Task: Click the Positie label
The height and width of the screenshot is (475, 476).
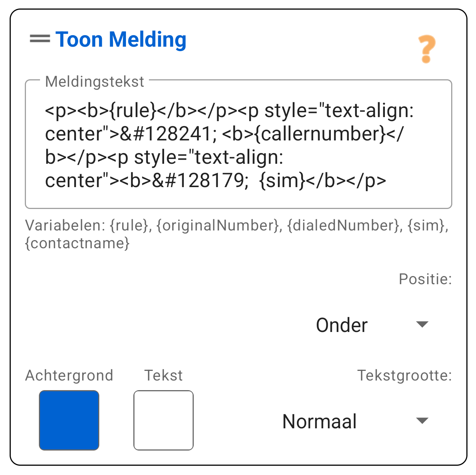Action: [x=425, y=279]
